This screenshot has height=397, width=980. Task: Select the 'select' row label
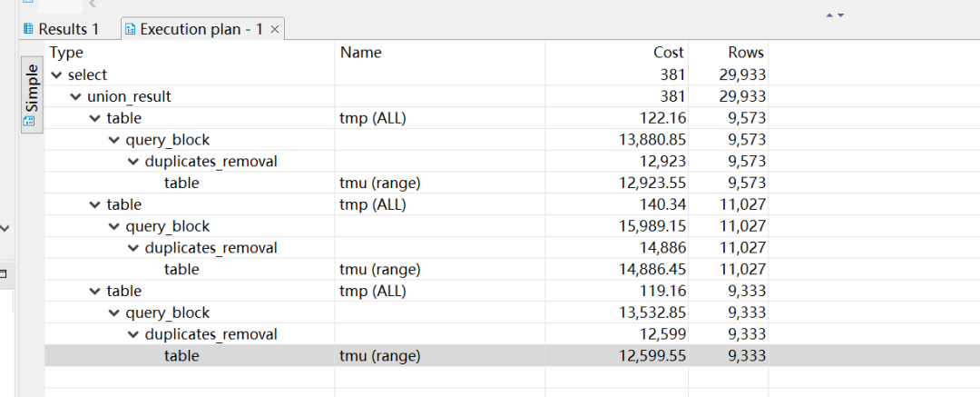click(87, 75)
